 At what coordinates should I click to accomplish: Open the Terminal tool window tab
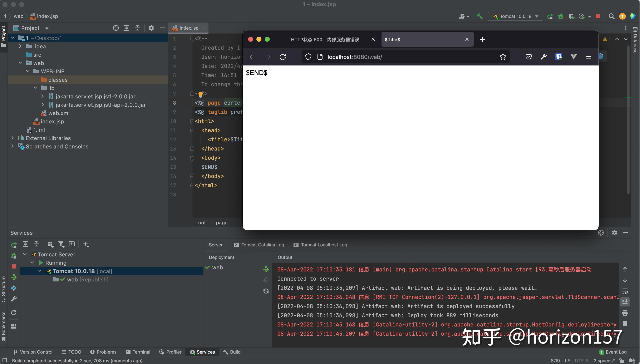click(138, 352)
